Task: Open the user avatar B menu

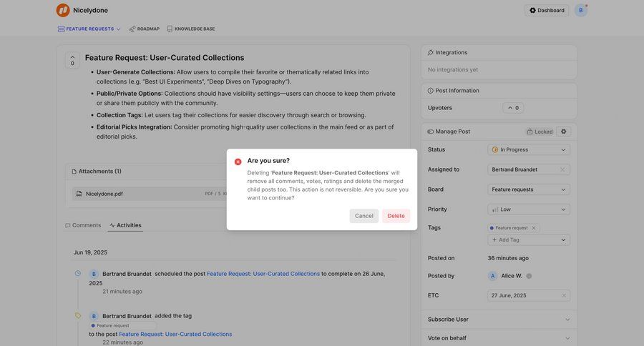Action: click(581, 10)
